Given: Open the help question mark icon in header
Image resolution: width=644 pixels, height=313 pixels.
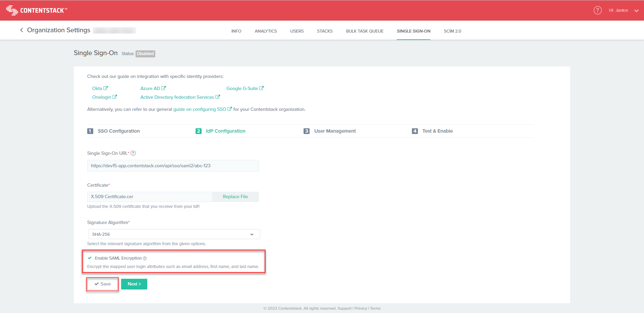Looking at the screenshot, I should tap(597, 10).
